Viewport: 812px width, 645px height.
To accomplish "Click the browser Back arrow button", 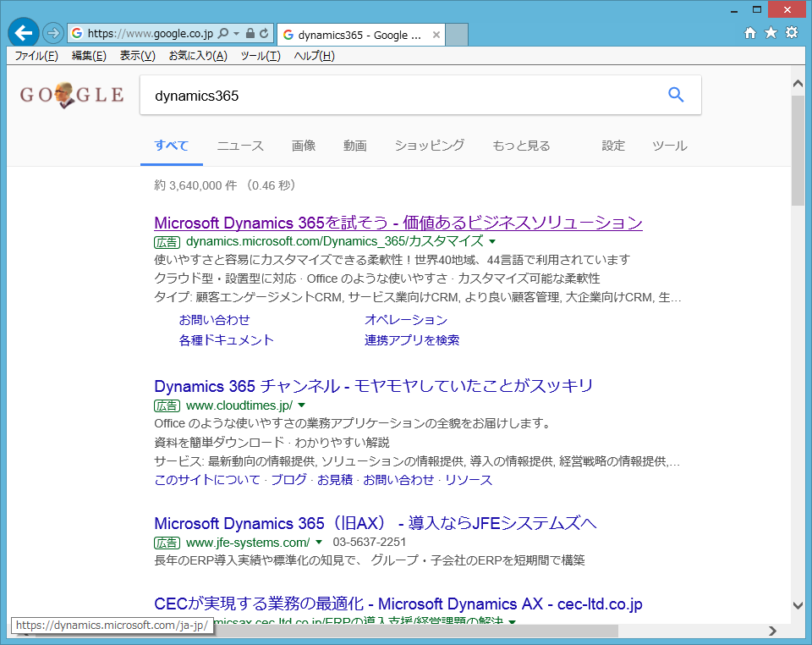I will 24,33.
